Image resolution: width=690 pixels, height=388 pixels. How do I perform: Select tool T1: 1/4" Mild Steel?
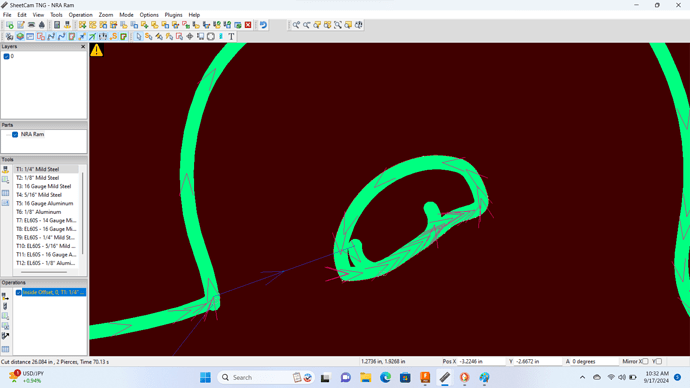[46, 169]
